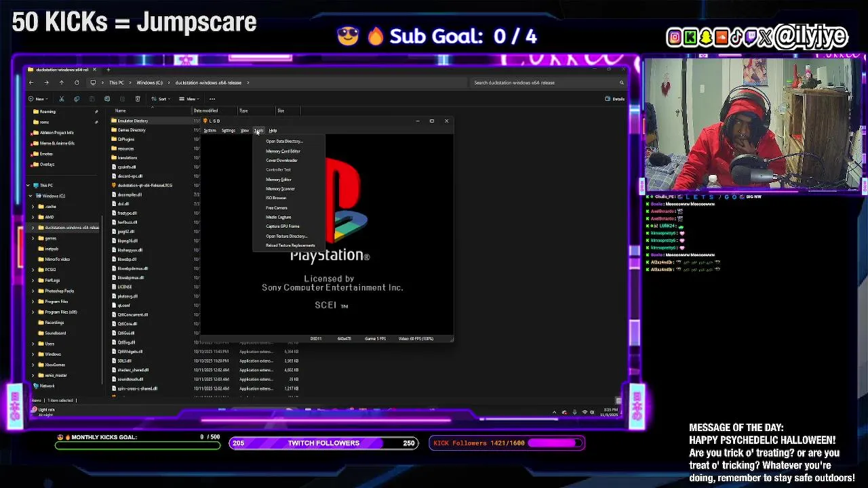Click the duckstation-qt-x64 executable icon

pos(114,185)
